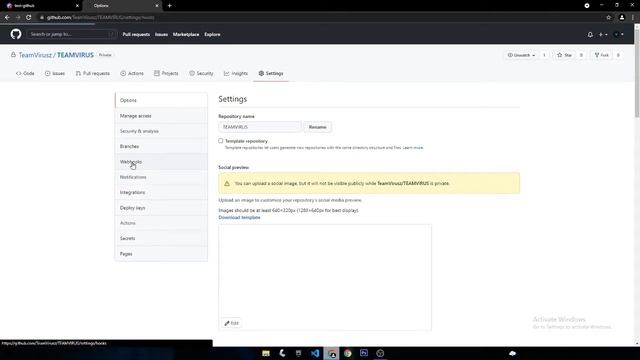Click the browser forward arrow
Viewport: 640px width, 360px height.
tap(18, 18)
